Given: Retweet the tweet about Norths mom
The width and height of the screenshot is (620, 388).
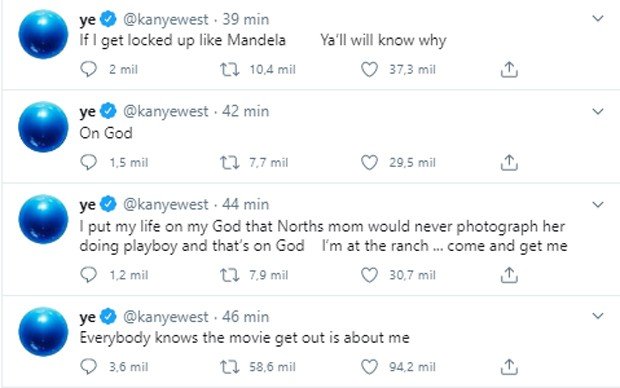Looking at the screenshot, I should point(230,275).
